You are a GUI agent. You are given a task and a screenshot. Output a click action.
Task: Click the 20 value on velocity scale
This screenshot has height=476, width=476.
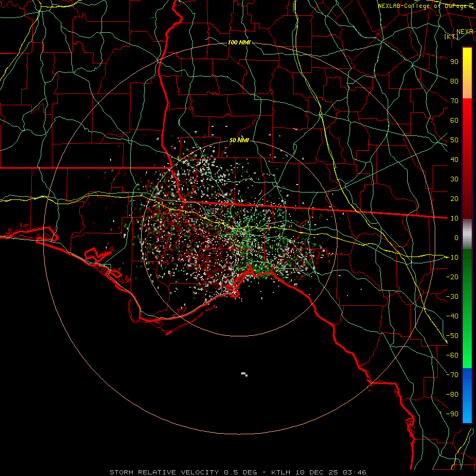click(x=454, y=198)
